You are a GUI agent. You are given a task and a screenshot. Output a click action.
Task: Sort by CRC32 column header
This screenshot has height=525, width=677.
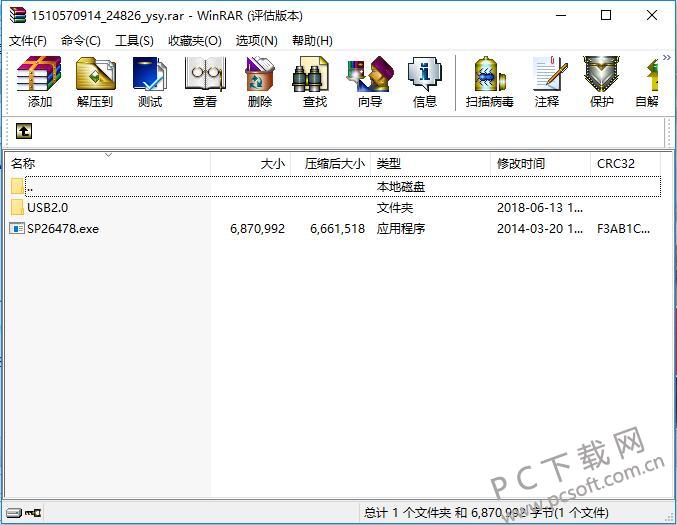coord(625,164)
